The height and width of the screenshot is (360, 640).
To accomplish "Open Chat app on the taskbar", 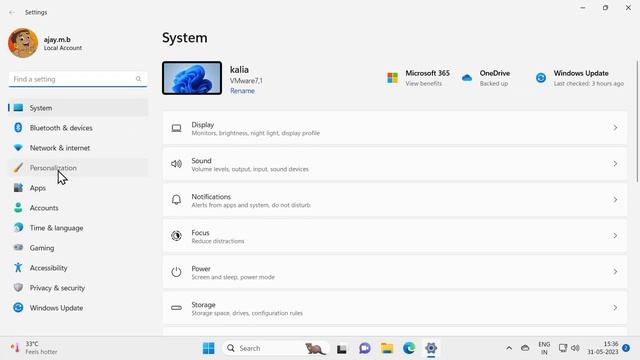I will 365,348.
